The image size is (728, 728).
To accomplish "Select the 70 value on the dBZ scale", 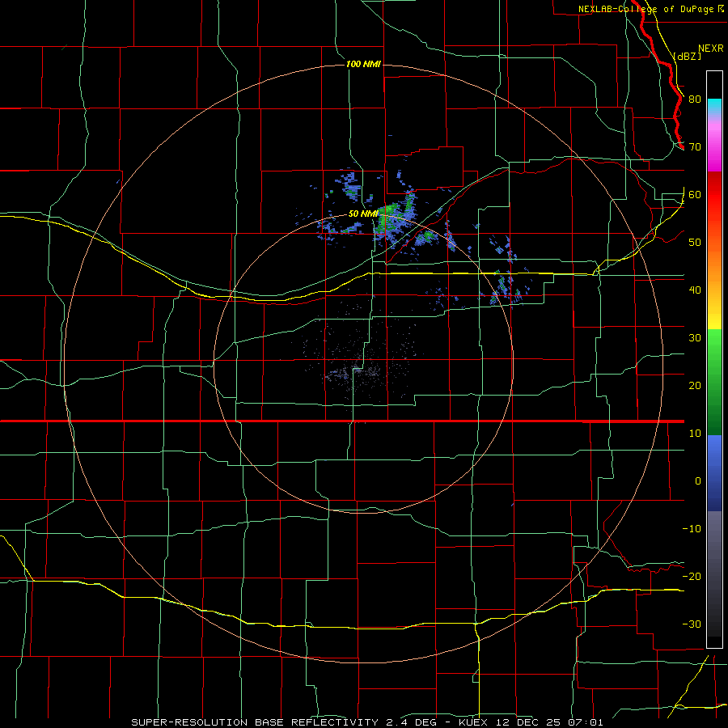I will click(x=695, y=147).
